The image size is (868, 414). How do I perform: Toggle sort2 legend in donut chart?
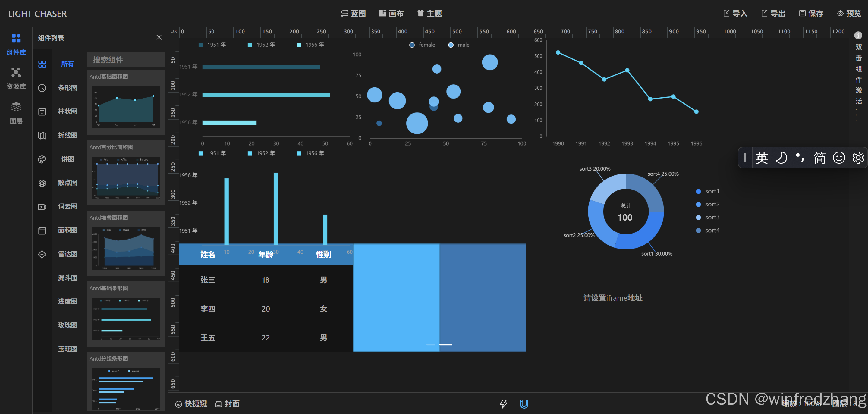(x=708, y=205)
